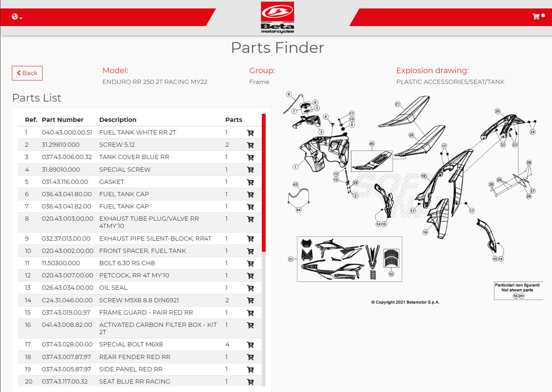Select part number 020.43.002.00.00
The height and width of the screenshot is (392, 552).
67,251
